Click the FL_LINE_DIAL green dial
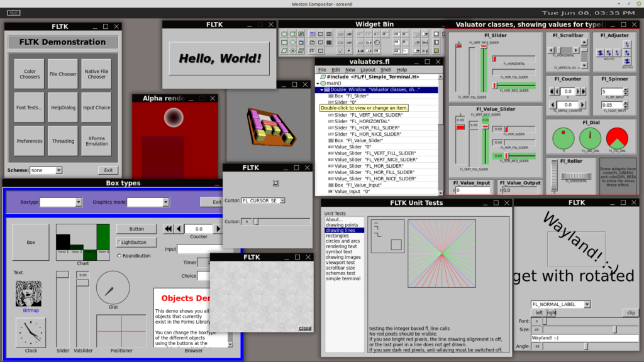Image resolution: width=644 pixels, height=362 pixels. (590, 138)
